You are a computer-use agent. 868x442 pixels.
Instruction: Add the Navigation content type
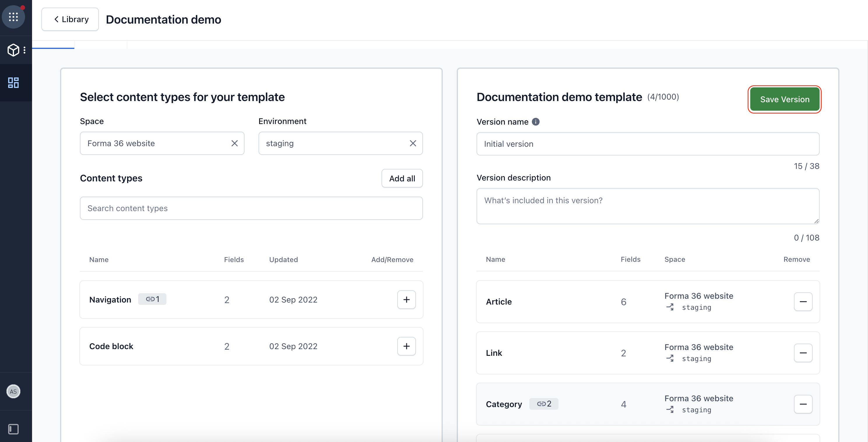[406, 300]
